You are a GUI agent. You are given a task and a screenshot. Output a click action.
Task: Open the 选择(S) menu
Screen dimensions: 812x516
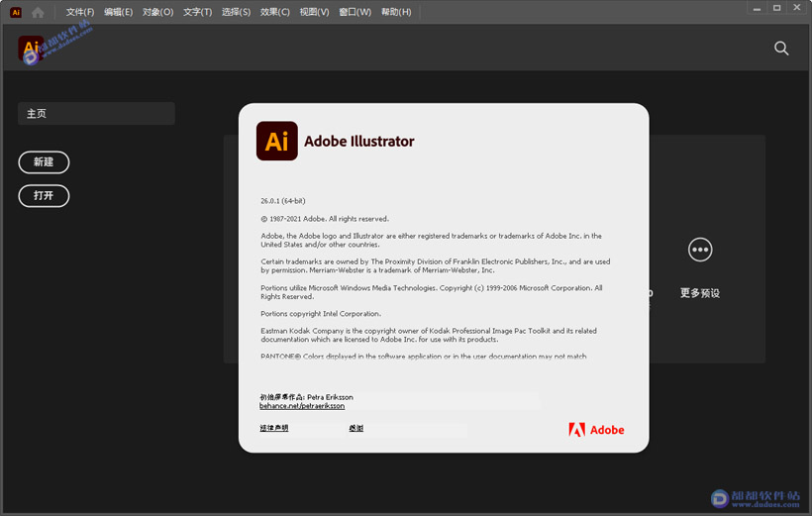point(236,12)
